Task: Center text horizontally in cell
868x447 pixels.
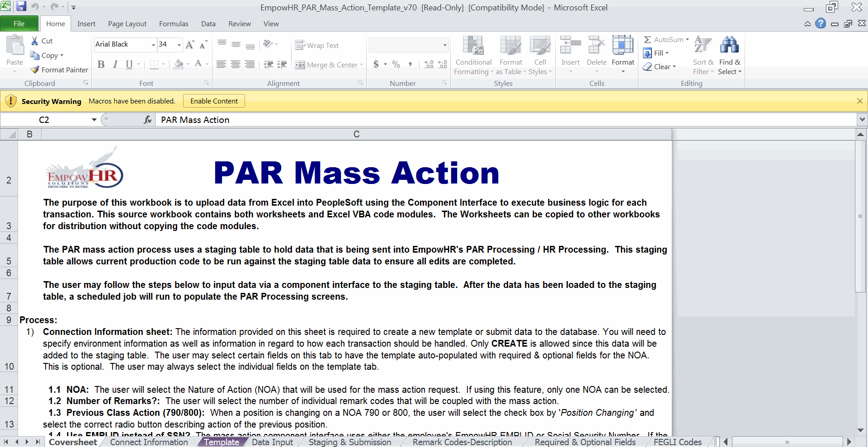Action: coord(236,64)
